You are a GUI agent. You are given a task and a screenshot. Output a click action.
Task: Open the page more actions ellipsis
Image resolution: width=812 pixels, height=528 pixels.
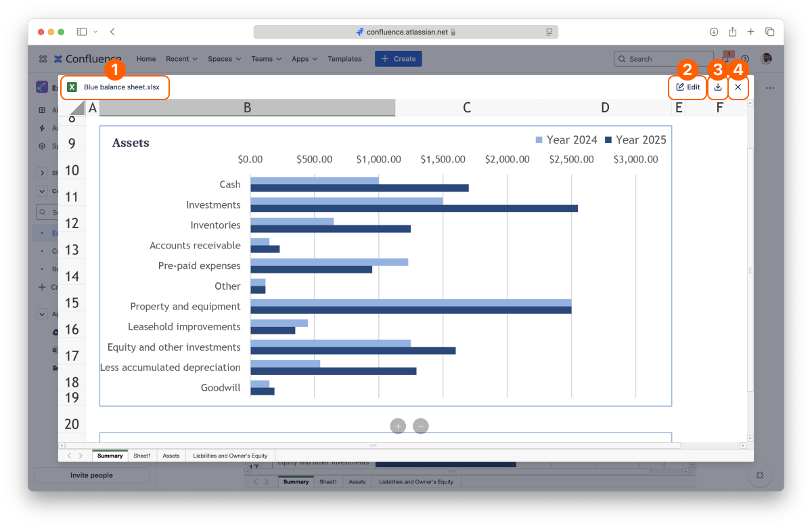[x=770, y=87]
